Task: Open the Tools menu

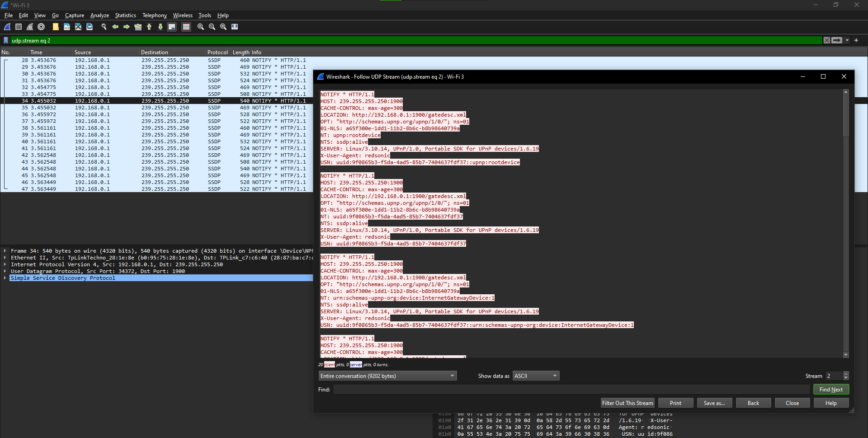Action: point(205,15)
